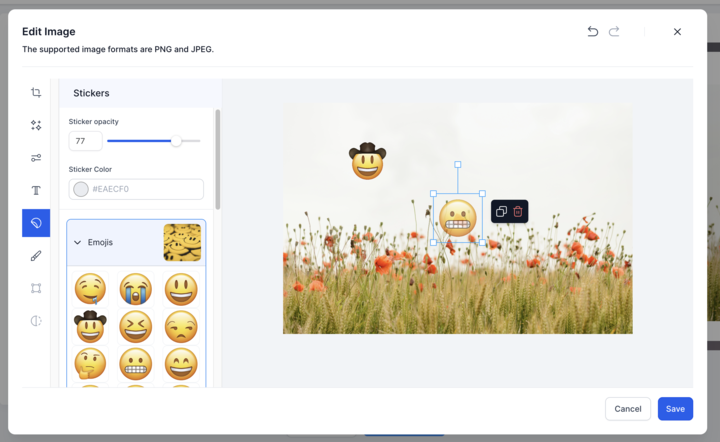720x442 pixels.
Task: Click the grimacing sticker on canvas
Action: (x=457, y=218)
